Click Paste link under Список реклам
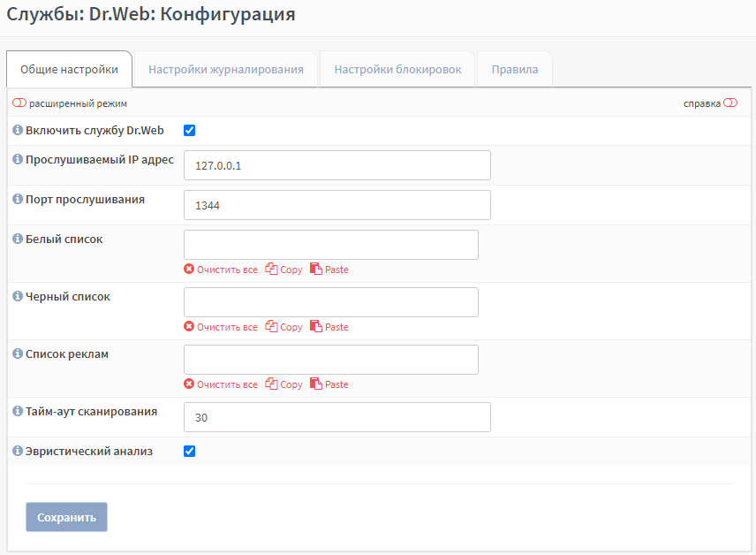Viewport: 756px width, 555px height. (x=336, y=384)
